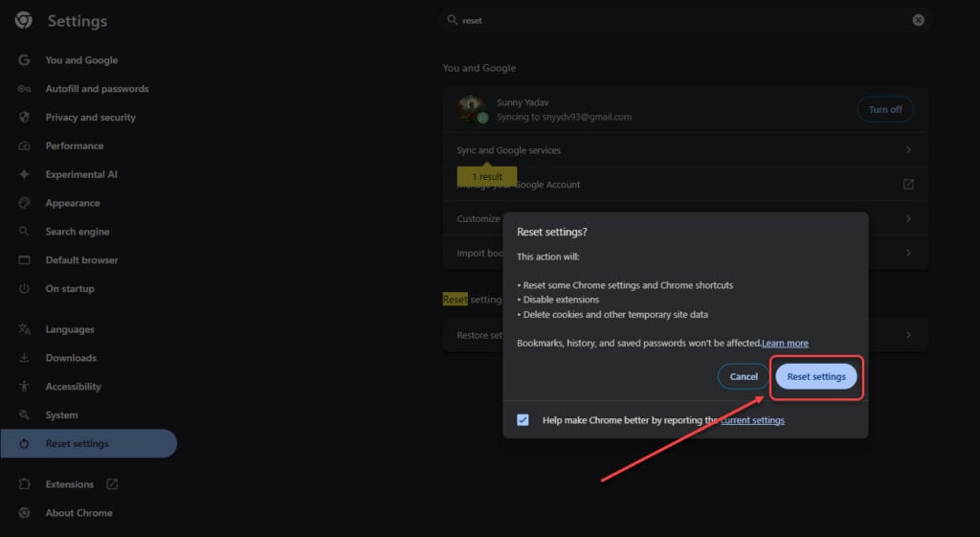Click the Google Account row text

point(519,185)
